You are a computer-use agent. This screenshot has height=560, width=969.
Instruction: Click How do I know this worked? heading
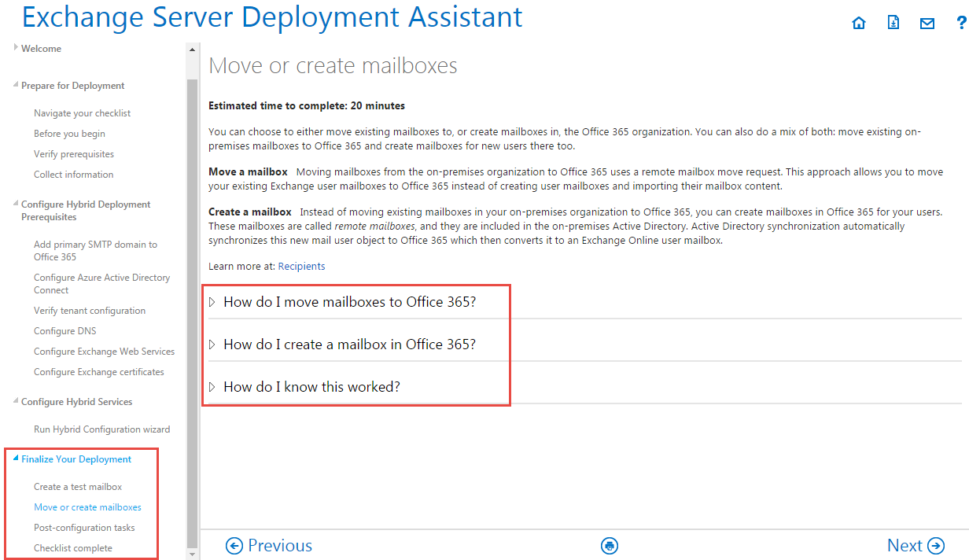312,387
